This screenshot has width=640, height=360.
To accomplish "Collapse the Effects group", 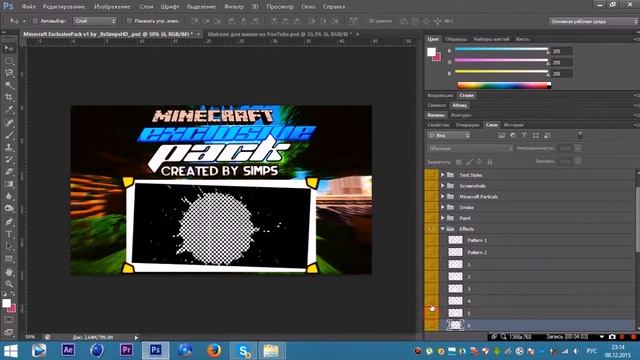I will (x=442, y=229).
